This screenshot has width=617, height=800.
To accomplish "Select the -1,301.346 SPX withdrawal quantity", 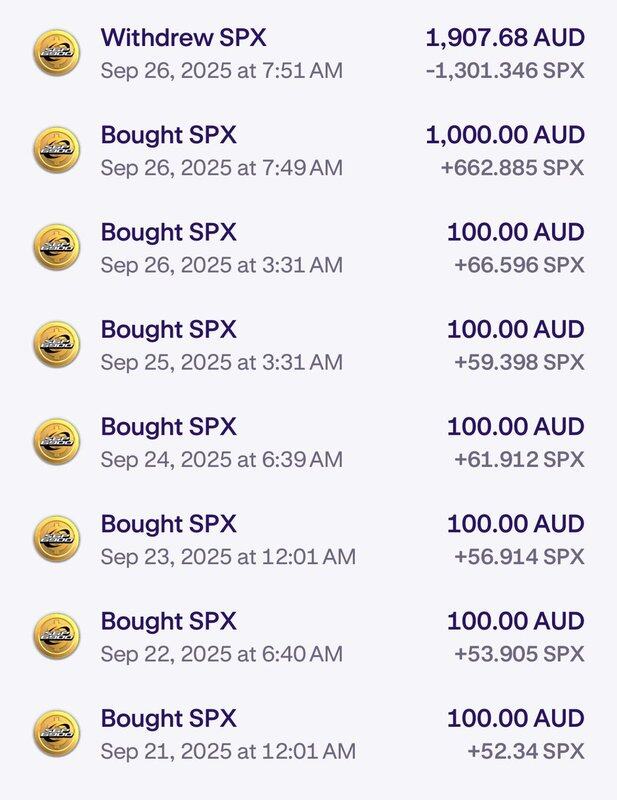I will pyautogui.click(x=505, y=70).
